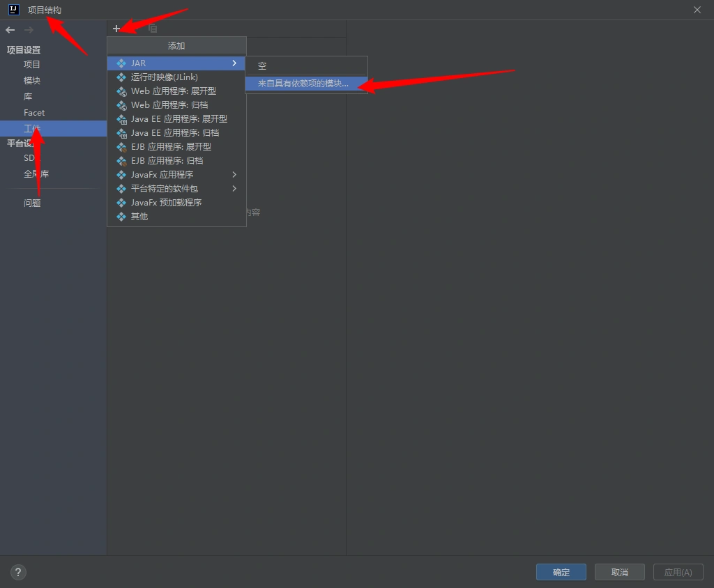Click the copy icon in toolbar
This screenshot has width=714, height=588.
coord(153,29)
